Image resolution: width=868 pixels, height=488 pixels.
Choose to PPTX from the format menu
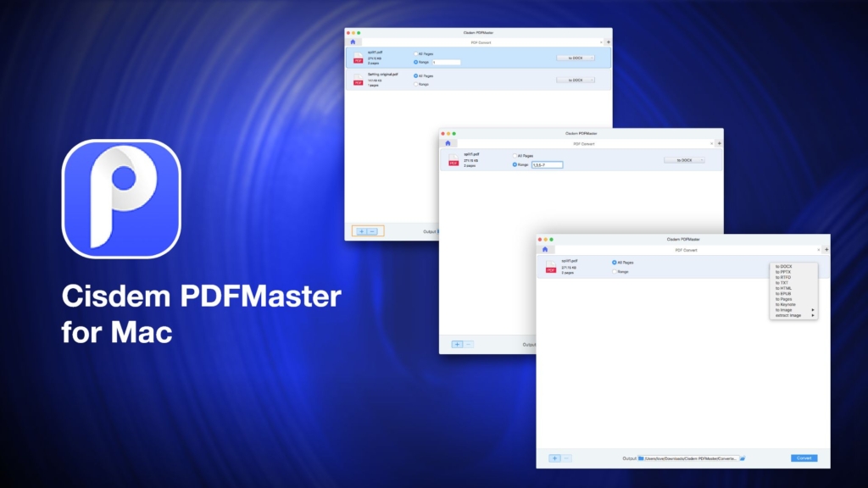pos(782,272)
